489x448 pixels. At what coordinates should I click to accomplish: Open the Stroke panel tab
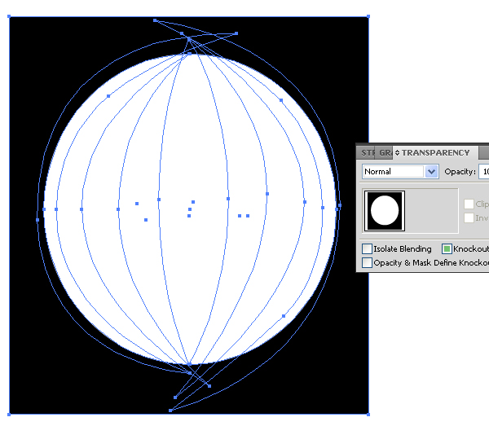click(367, 153)
